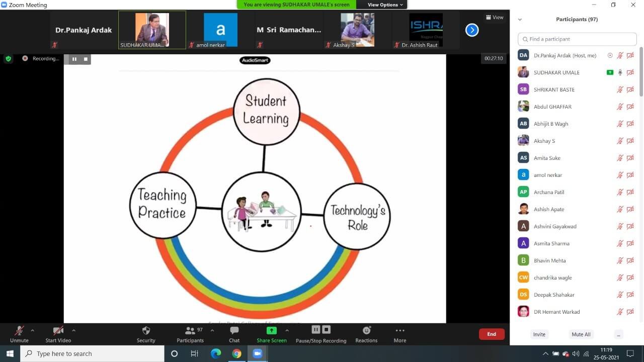Open the Windows Start menu

10,353
